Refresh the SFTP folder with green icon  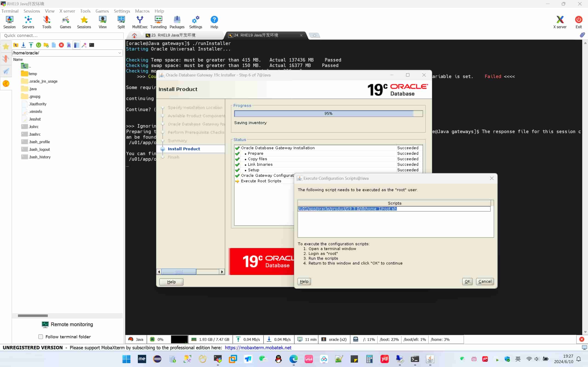pyautogui.click(x=38, y=45)
